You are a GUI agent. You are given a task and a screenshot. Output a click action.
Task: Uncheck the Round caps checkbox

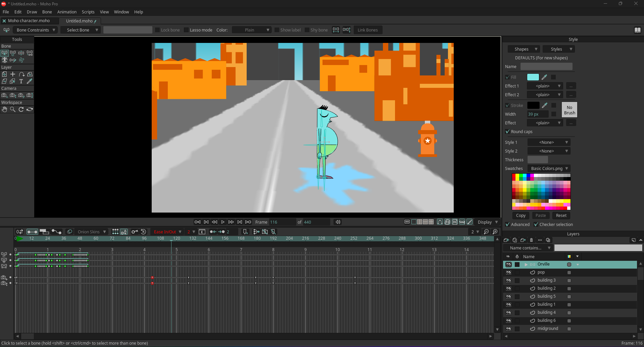(508, 131)
